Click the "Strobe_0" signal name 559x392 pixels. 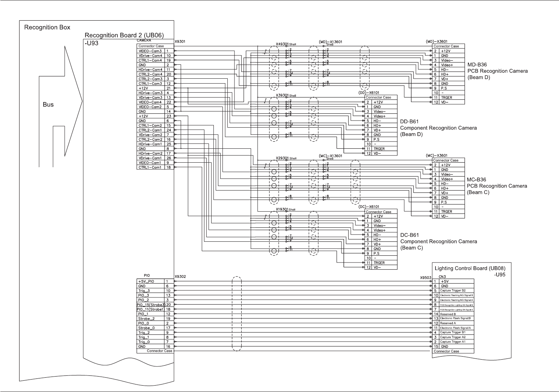[x=146, y=328]
